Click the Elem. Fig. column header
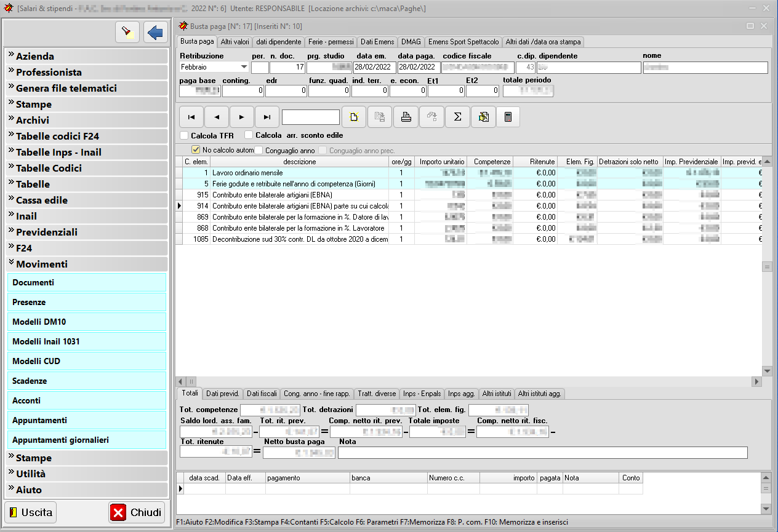 click(577, 162)
